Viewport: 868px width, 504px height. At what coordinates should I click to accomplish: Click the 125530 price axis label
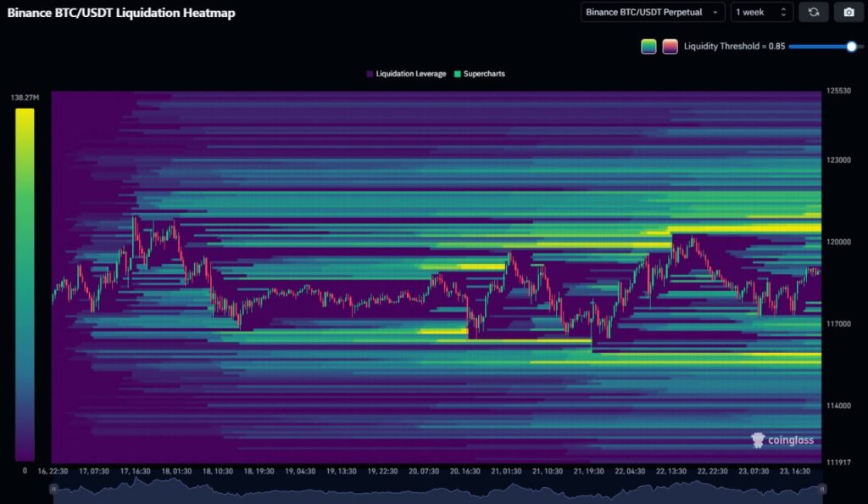(x=838, y=91)
